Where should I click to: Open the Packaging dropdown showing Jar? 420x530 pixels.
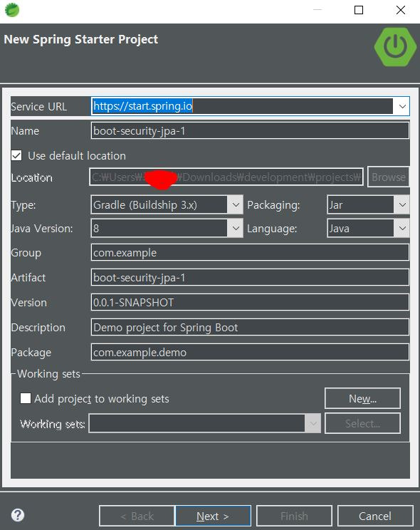click(368, 204)
